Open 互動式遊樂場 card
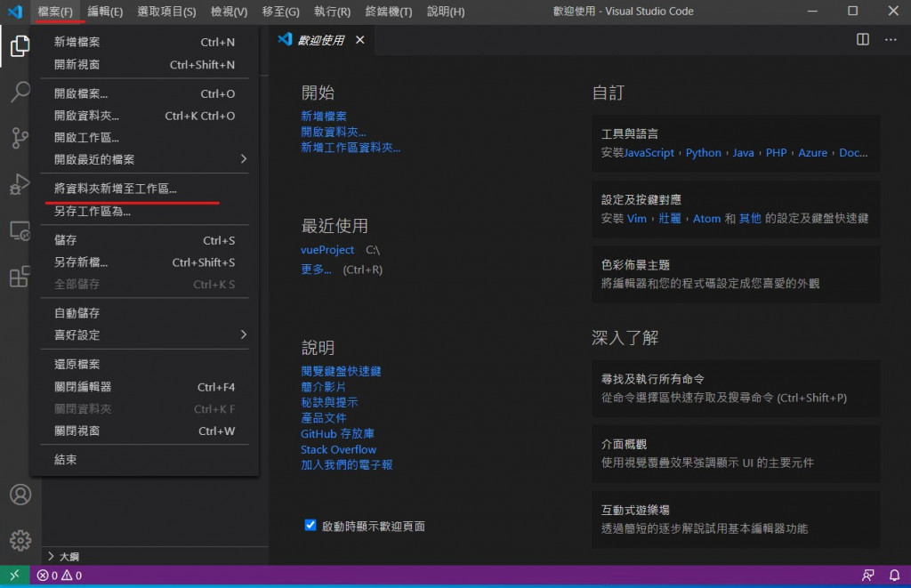Image resolution: width=911 pixels, height=588 pixels. pos(736,520)
